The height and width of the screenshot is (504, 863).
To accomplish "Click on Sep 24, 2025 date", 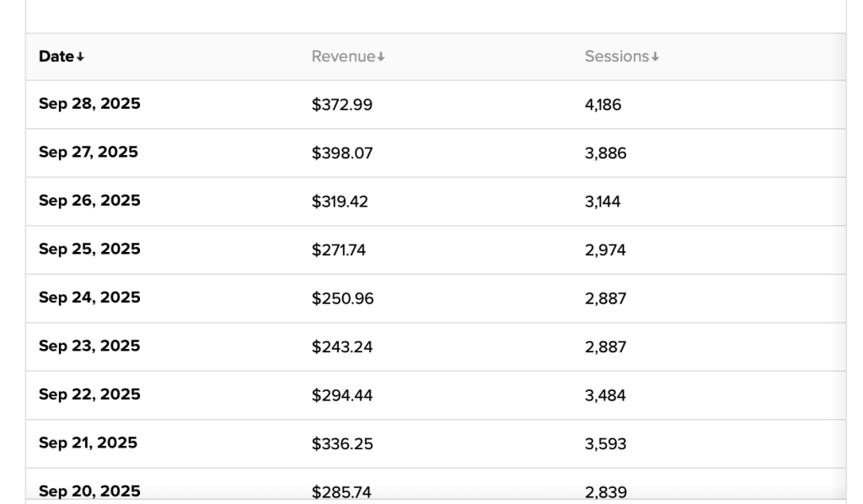I will point(89,298).
